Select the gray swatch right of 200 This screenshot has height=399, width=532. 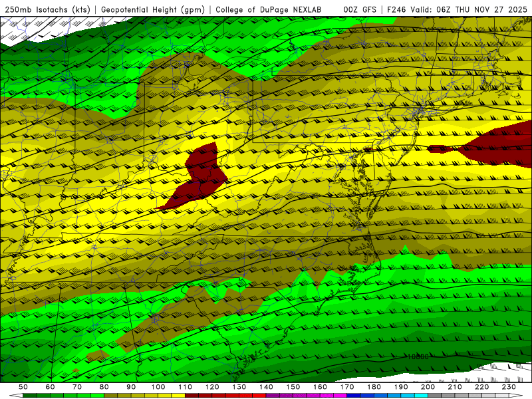(435, 396)
